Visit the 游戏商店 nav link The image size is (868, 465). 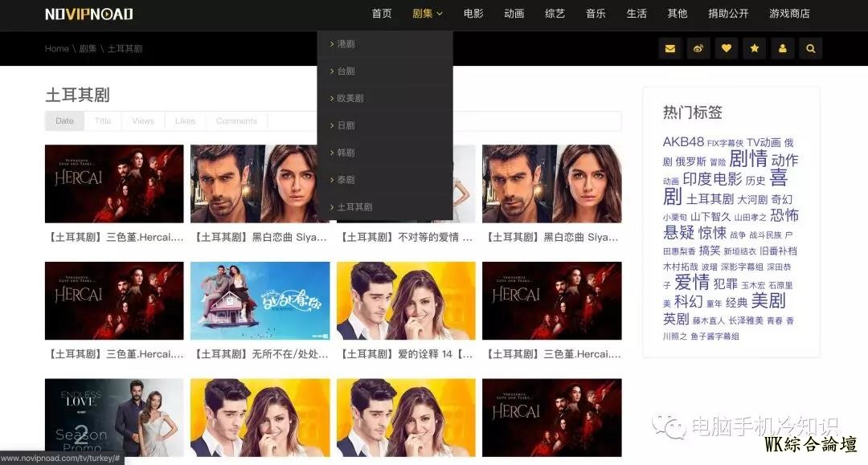pos(789,14)
